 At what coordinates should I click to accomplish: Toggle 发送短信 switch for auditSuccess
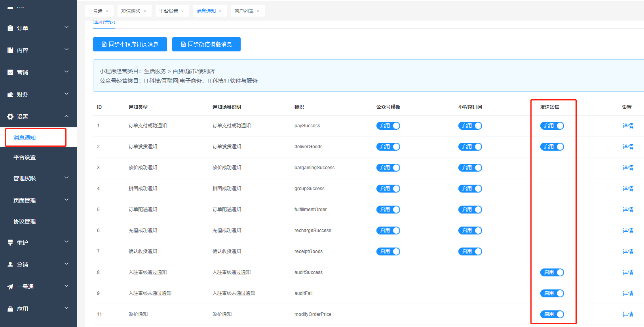pos(552,272)
